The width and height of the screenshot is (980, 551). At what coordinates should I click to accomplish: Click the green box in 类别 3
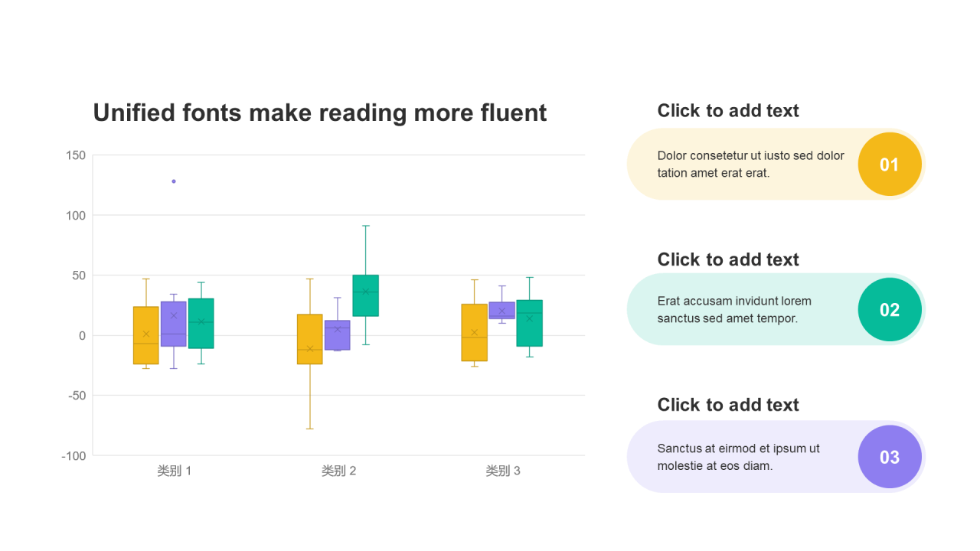(x=529, y=322)
